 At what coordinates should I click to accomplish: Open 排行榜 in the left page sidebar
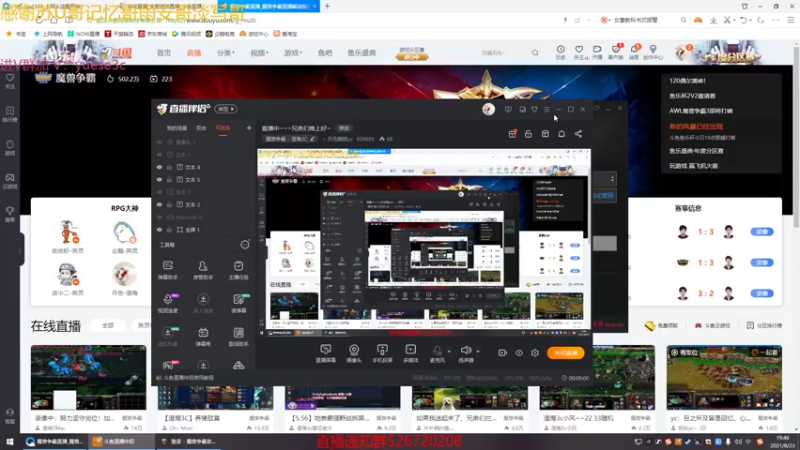point(10,114)
